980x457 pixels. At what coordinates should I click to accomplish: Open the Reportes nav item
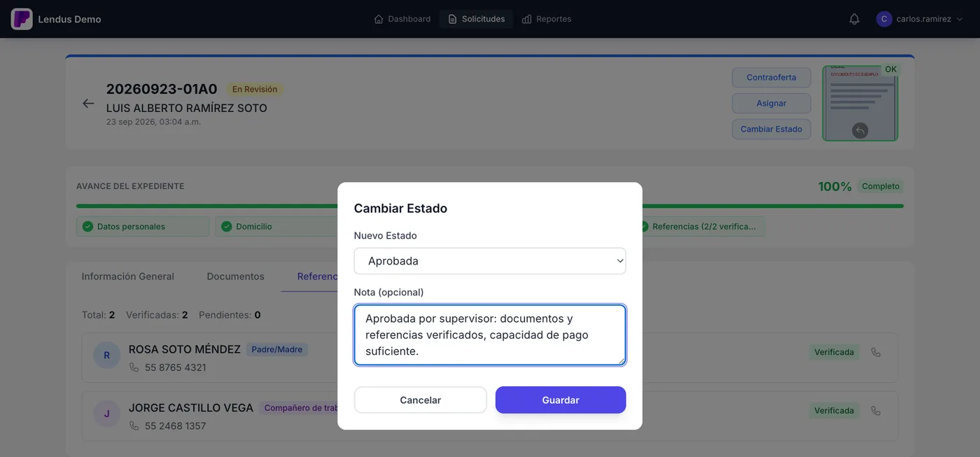pyautogui.click(x=547, y=19)
